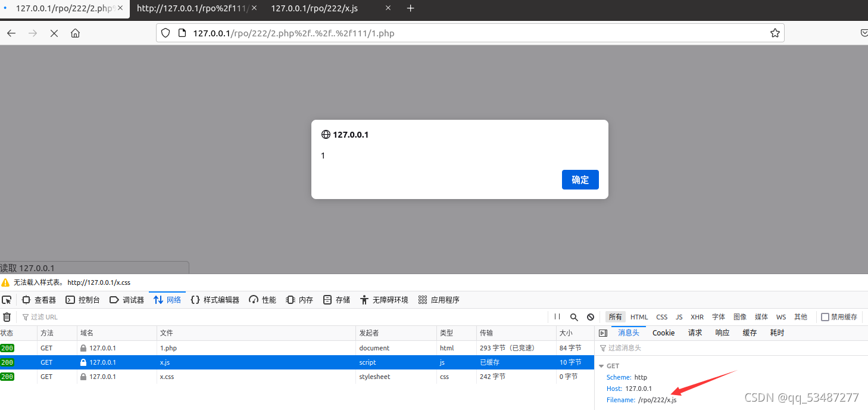Open the 样式编辑器 style editor panel

pyautogui.click(x=215, y=300)
